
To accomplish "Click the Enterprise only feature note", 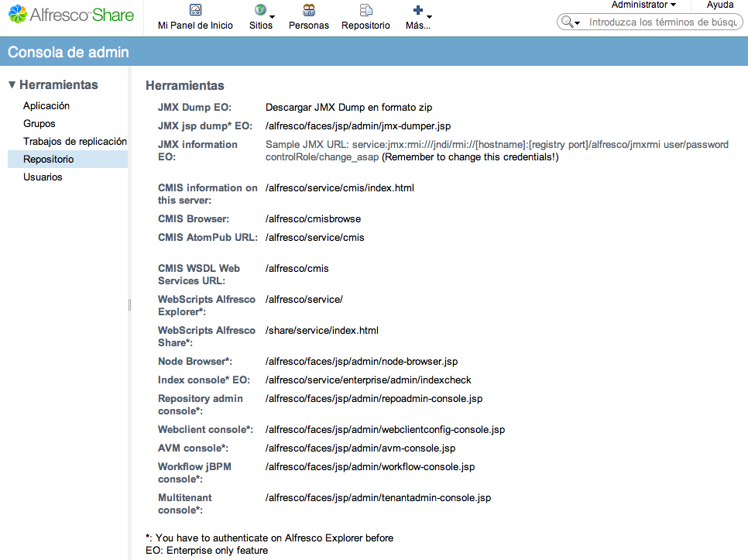I will (207, 551).
